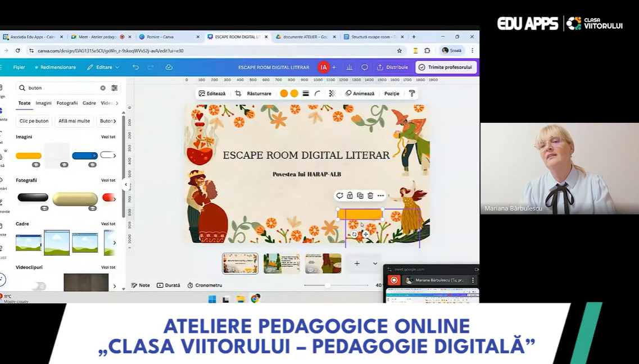Click the rotate handle below selection

(x=355, y=234)
